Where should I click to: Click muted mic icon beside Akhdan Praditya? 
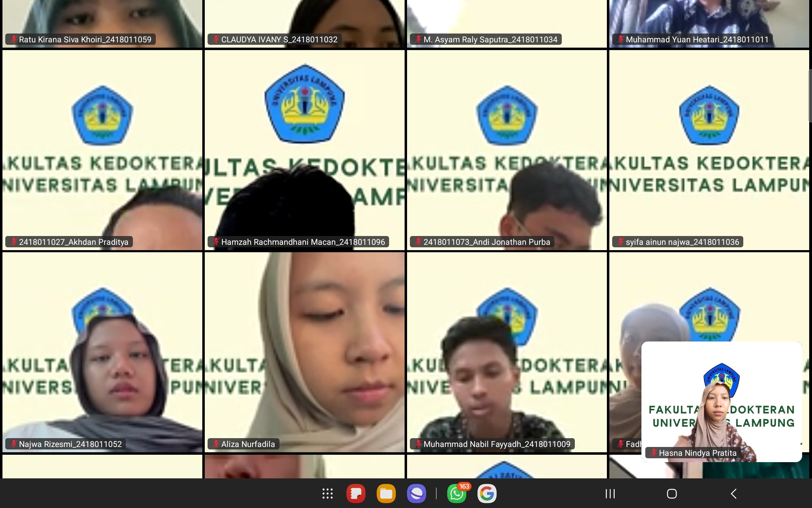[x=13, y=242]
